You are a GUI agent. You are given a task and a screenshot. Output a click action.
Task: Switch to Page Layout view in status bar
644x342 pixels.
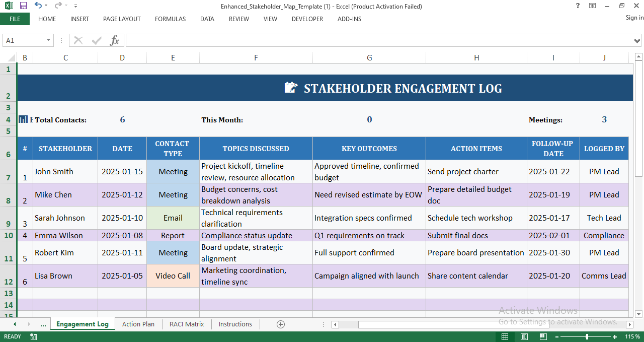524,336
